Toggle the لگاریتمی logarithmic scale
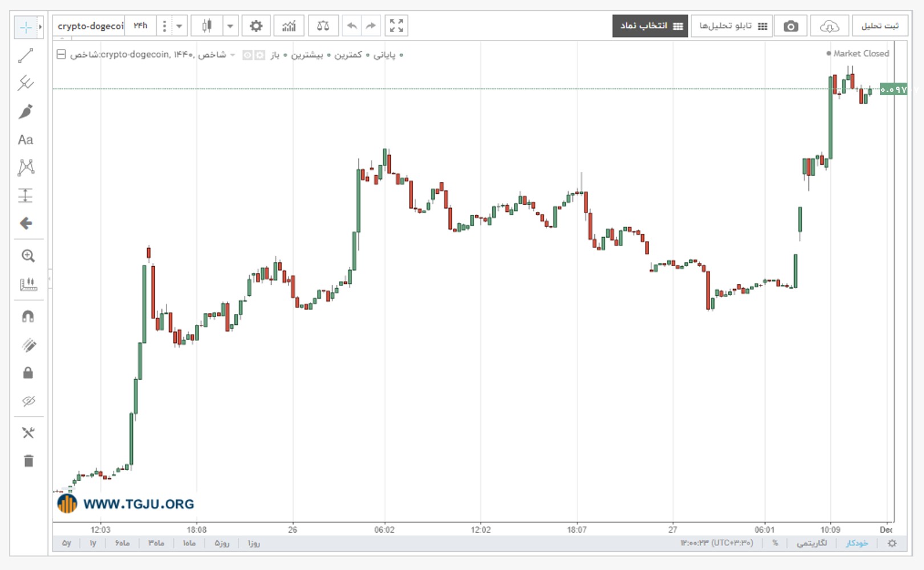Viewport: 924px width, 570px height. pos(812,543)
